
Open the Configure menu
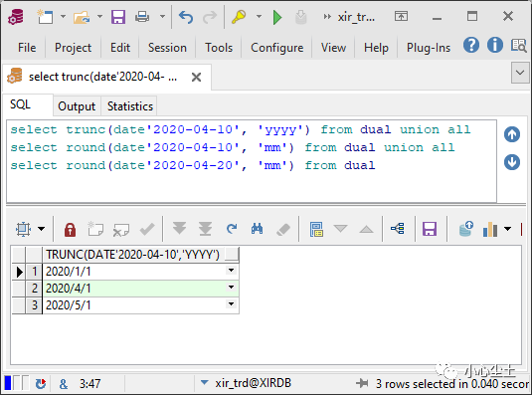coord(276,48)
